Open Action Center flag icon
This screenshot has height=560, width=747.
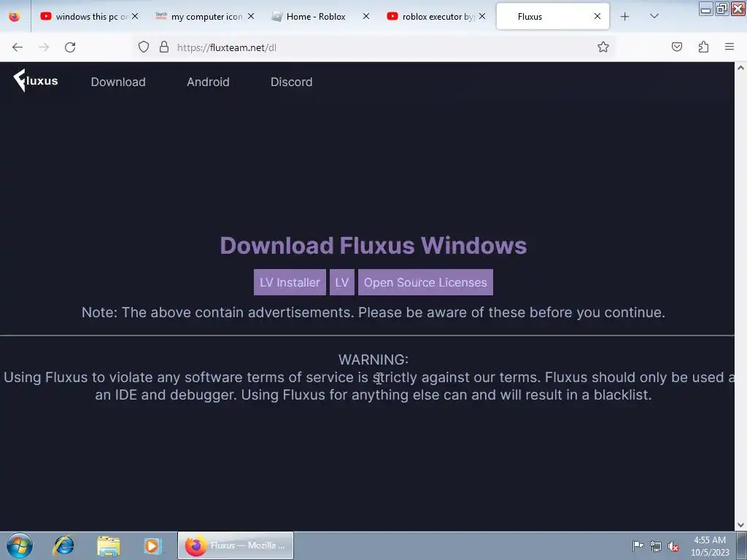[x=638, y=545]
